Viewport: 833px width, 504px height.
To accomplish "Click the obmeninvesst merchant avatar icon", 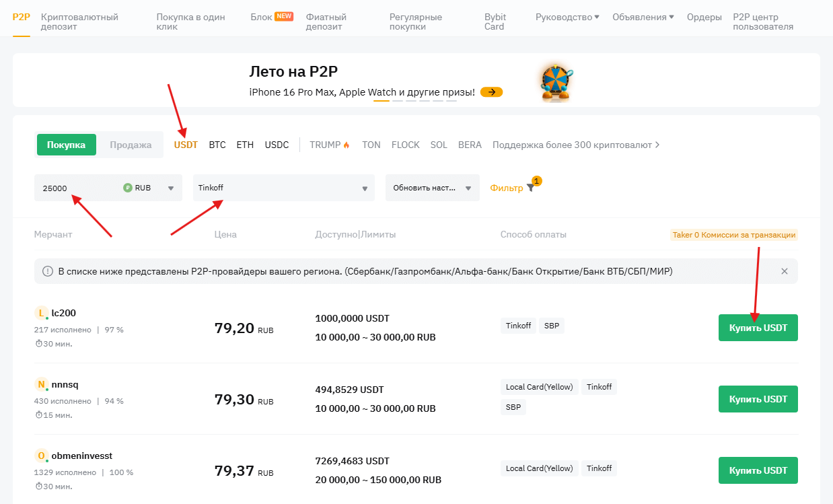I will 41,456.
